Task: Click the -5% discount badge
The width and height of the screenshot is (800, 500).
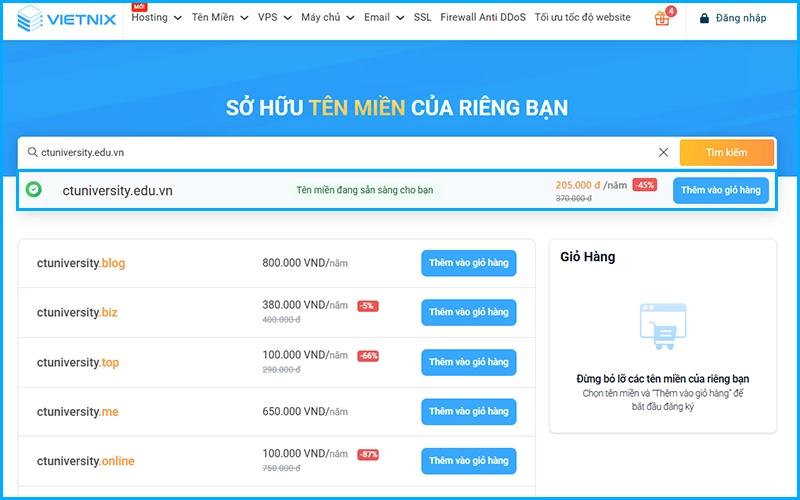Action: pyautogui.click(x=367, y=306)
